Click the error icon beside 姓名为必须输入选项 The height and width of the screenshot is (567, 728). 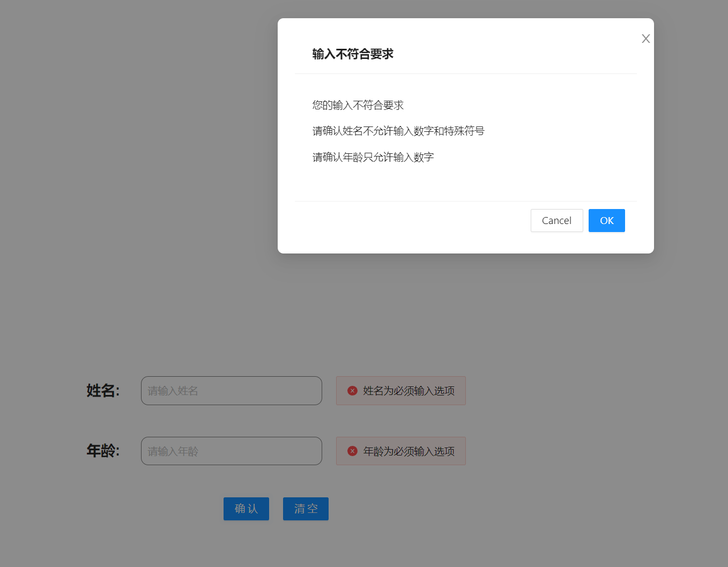pyautogui.click(x=352, y=391)
